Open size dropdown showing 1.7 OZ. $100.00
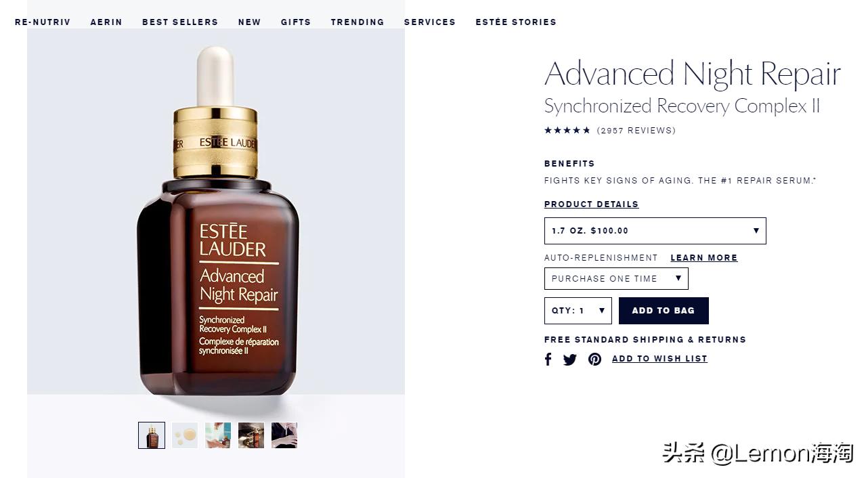 tap(655, 231)
